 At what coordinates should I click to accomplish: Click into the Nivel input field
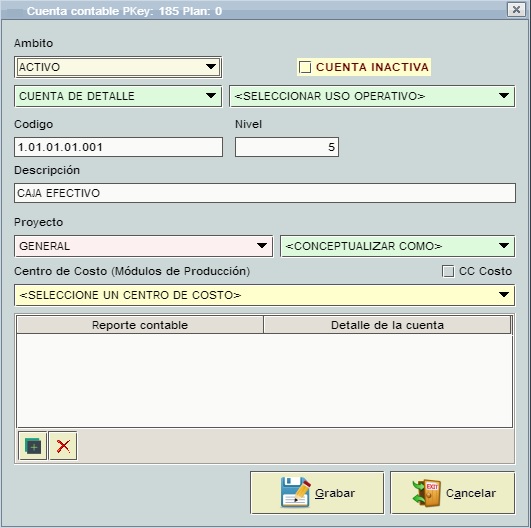[x=287, y=147]
